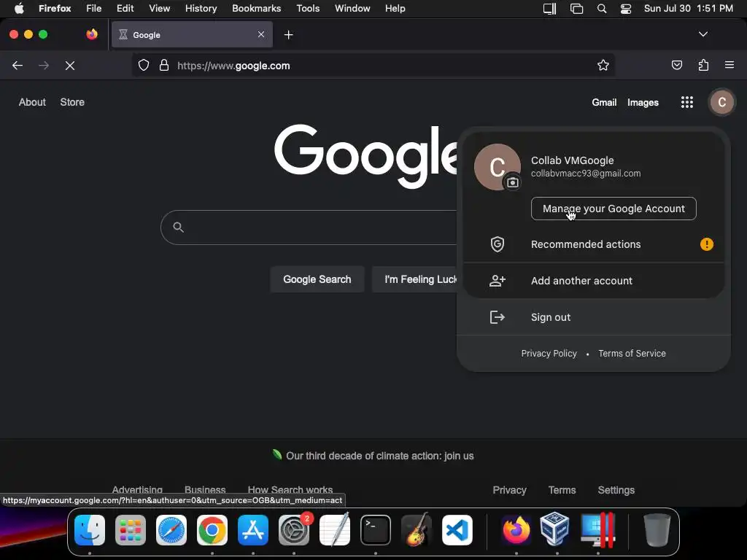Open the Trash in the Dock
747x560 pixels.
click(657, 529)
